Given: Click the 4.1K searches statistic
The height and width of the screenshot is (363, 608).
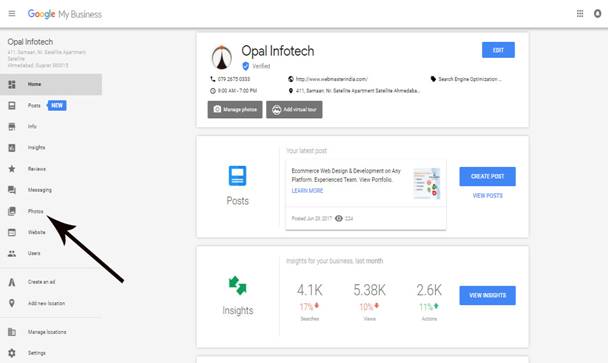Looking at the screenshot, I should [310, 290].
